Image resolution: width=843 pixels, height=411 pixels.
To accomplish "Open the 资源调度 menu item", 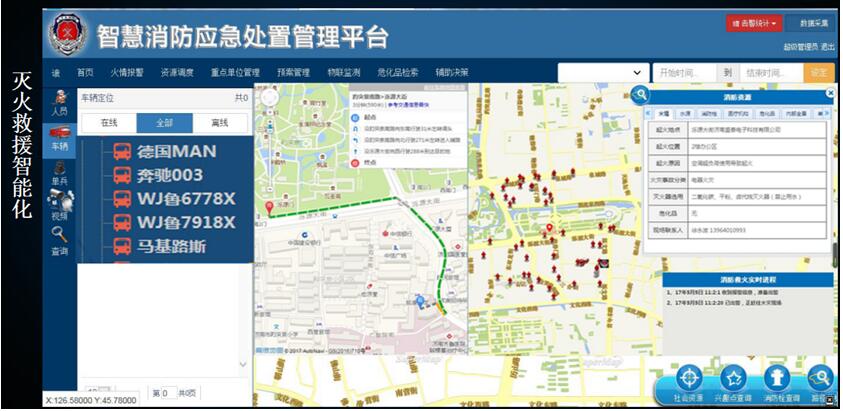I will (x=177, y=73).
